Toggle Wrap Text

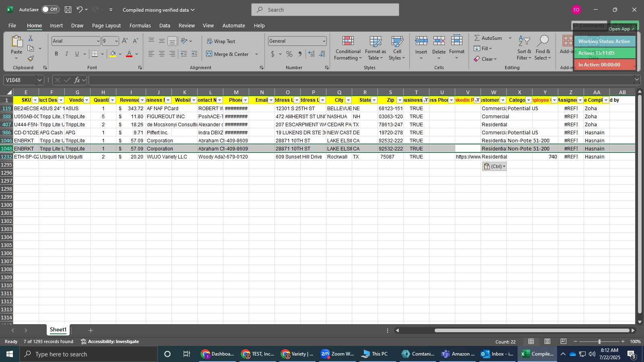(x=221, y=41)
